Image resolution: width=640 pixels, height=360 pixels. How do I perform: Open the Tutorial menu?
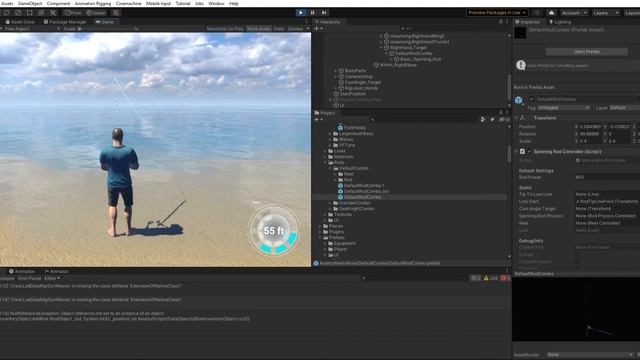pyautogui.click(x=182, y=3)
